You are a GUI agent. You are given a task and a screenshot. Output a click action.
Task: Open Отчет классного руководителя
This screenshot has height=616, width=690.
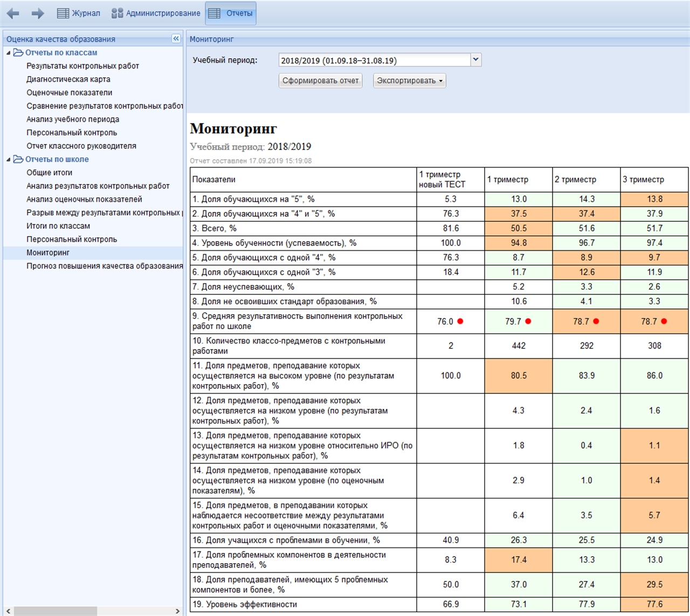pos(81,146)
